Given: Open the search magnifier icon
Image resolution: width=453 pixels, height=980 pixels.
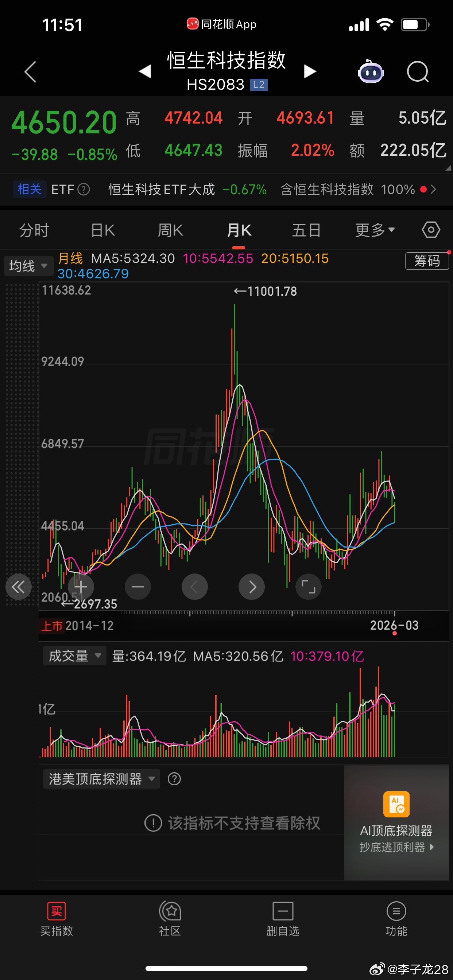Looking at the screenshot, I should 418,71.
